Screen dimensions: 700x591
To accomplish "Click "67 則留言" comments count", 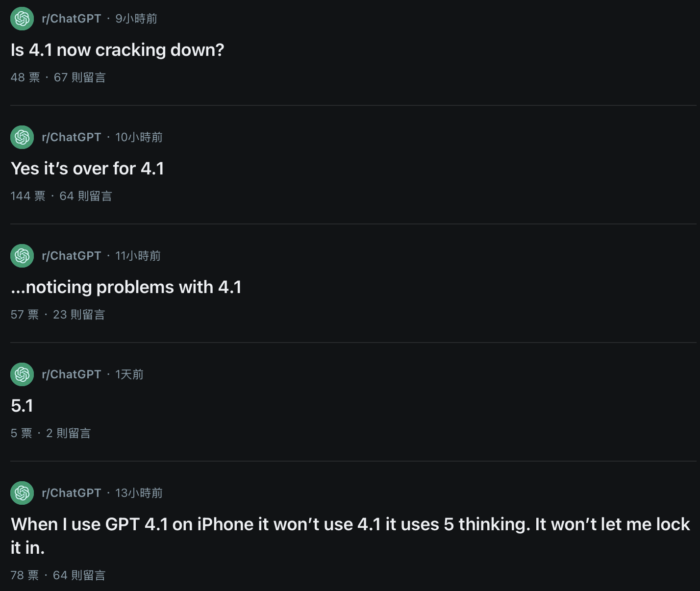I will 79,77.
